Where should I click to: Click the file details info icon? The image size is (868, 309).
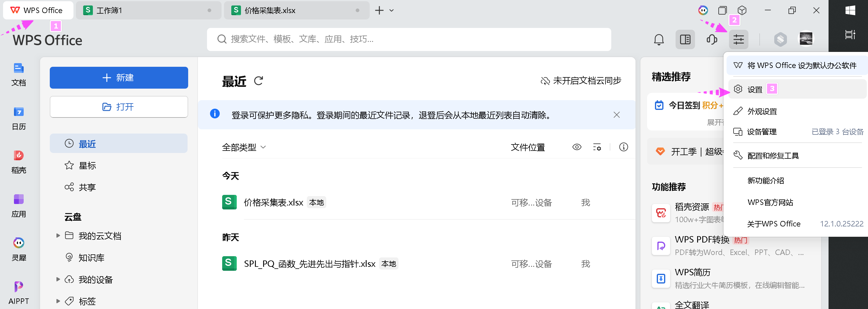623,147
